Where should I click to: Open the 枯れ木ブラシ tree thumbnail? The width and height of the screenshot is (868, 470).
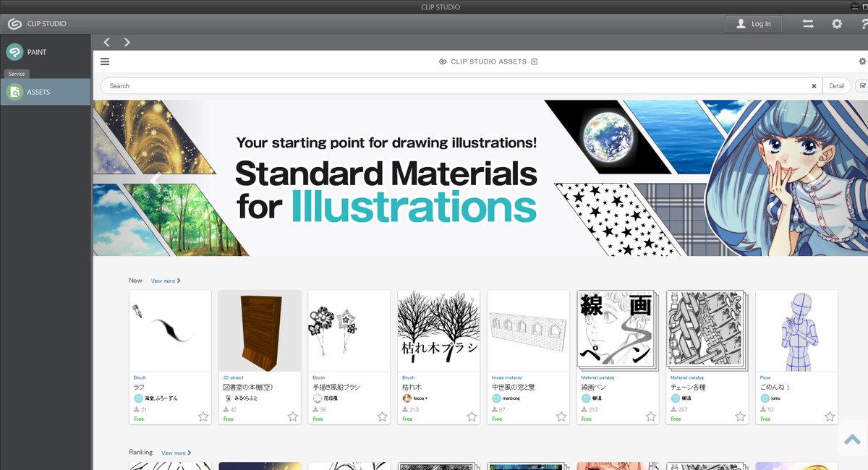tap(438, 331)
